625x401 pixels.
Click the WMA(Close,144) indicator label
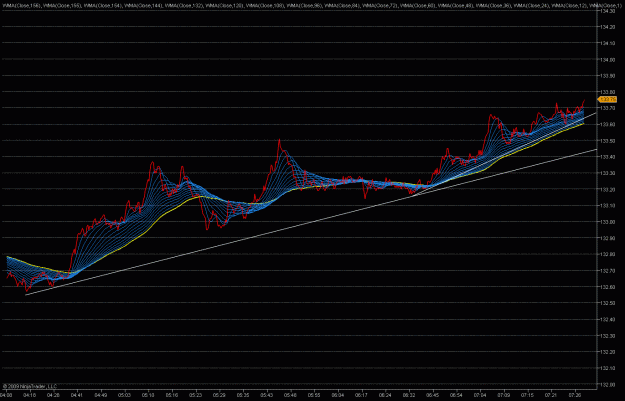click(x=143, y=6)
